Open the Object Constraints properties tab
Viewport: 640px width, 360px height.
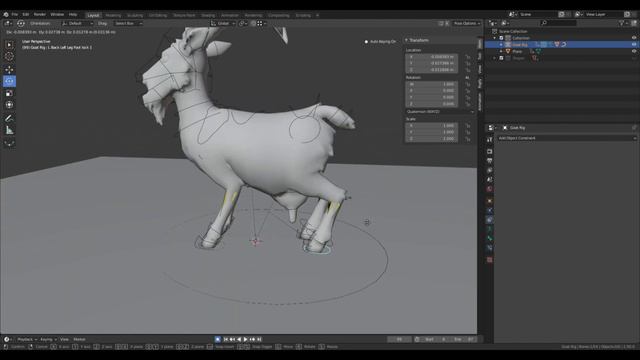(x=489, y=220)
